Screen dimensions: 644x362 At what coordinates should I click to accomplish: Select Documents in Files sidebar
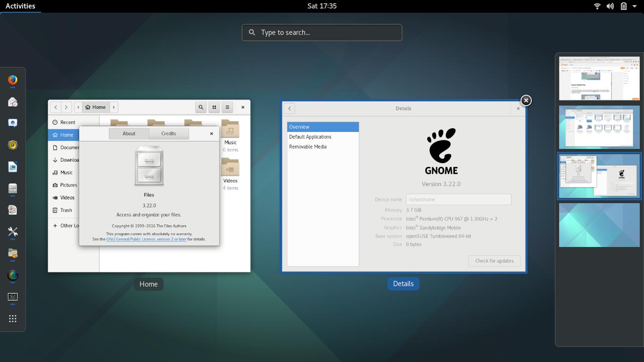(x=64, y=147)
